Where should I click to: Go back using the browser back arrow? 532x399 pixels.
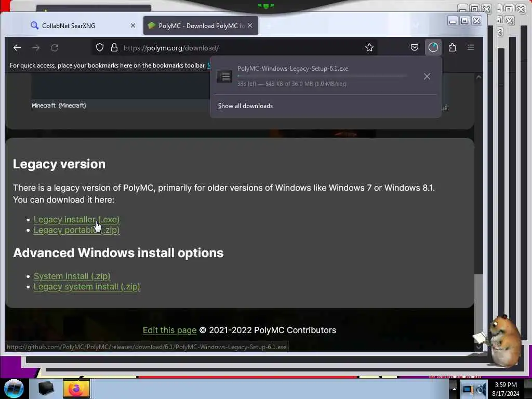click(x=17, y=48)
